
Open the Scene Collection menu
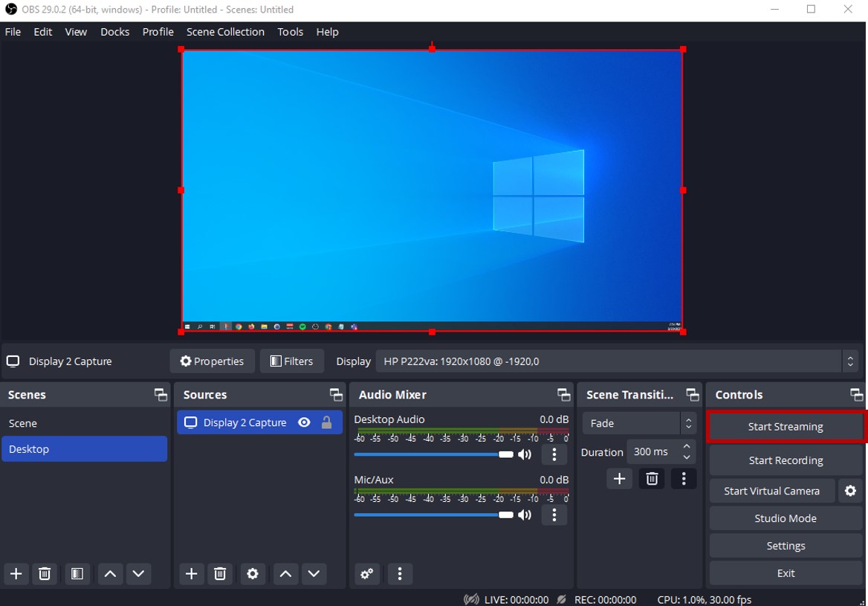point(225,32)
